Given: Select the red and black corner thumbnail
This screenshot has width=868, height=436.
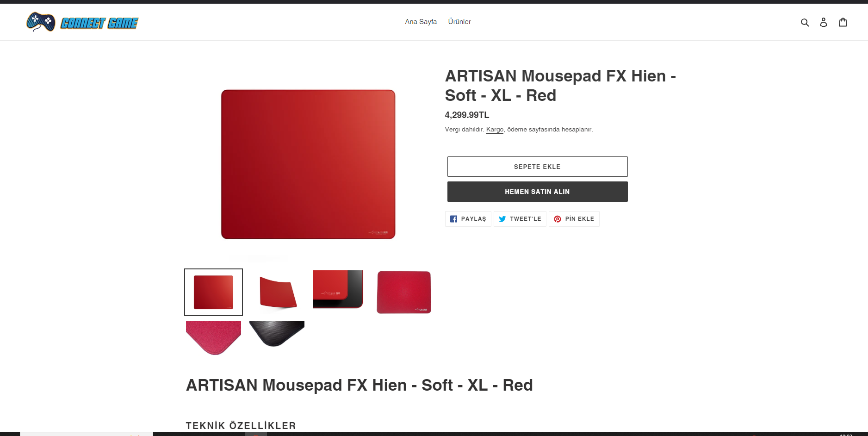Looking at the screenshot, I should click(x=338, y=289).
